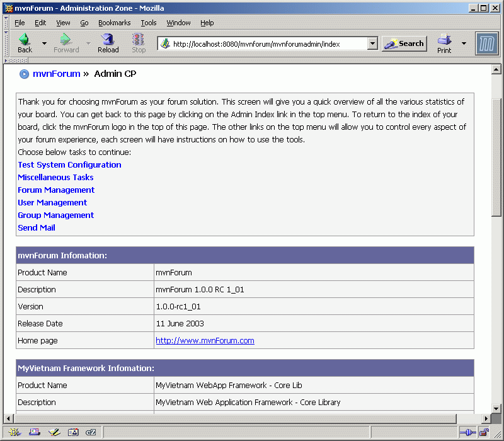Follow the http://www.mvnForum.com home page link

[205, 340]
